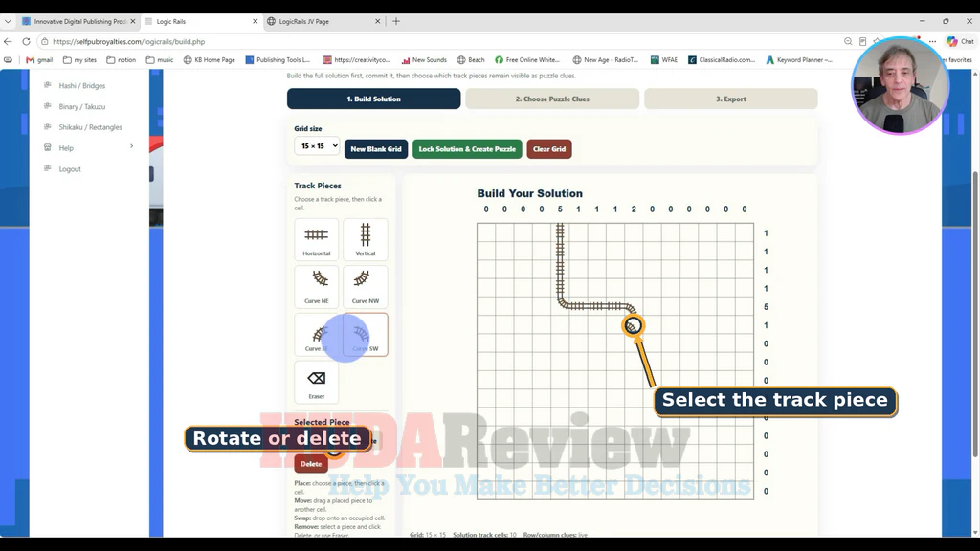The width and height of the screenshot is (980, 551).
Task: Open the Beach bookmark
Action: [x=471, y=60]
